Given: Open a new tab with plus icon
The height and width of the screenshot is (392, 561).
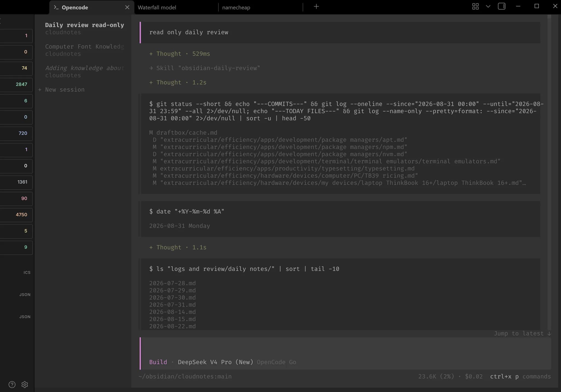Looking at the screenshot, I should click(x=316, y=7).
